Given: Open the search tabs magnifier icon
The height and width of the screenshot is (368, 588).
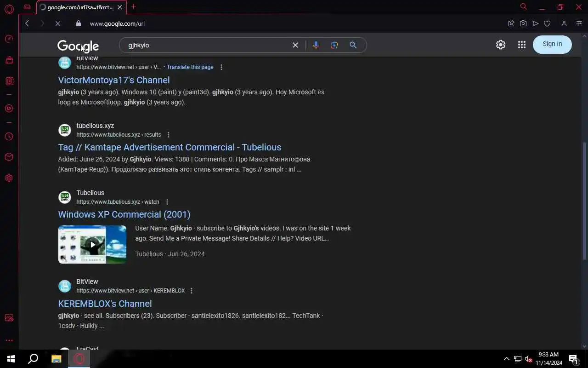Looking at the screenshot, I should point(523,6).
